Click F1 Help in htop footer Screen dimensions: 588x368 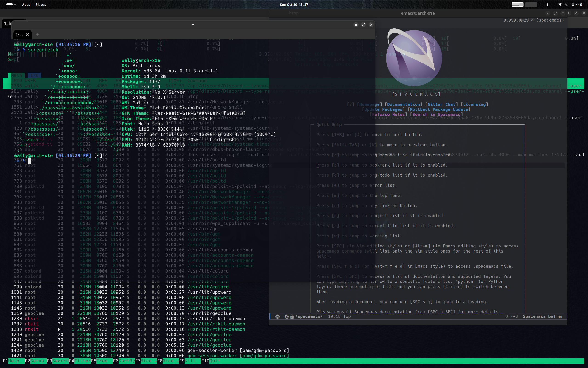coord(14,361)
